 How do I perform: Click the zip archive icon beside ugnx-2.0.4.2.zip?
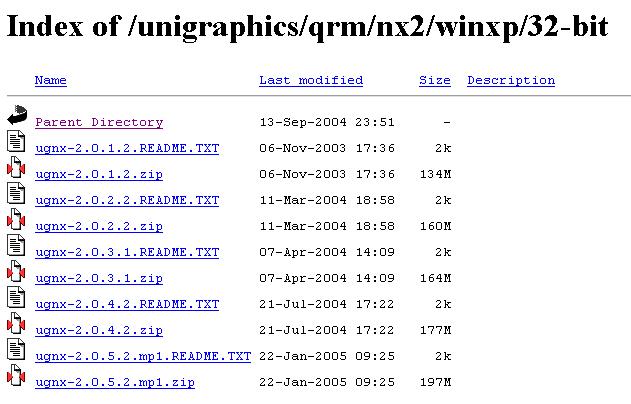16,323
